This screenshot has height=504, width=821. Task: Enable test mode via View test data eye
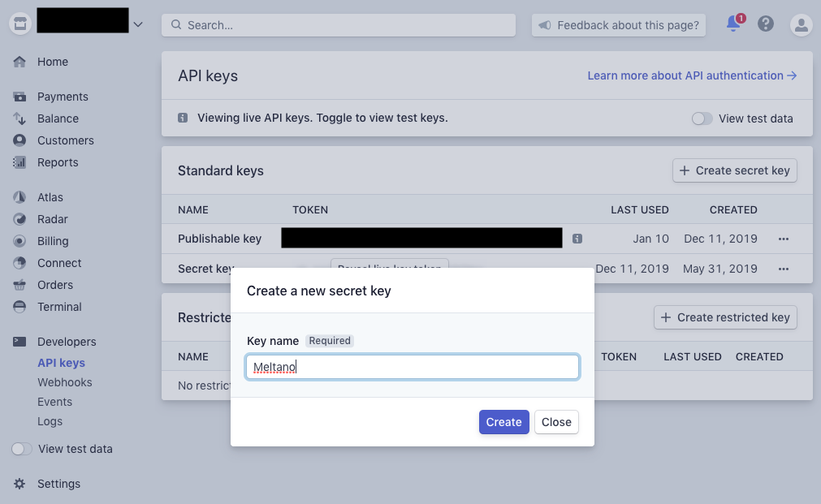coord(22,449)
